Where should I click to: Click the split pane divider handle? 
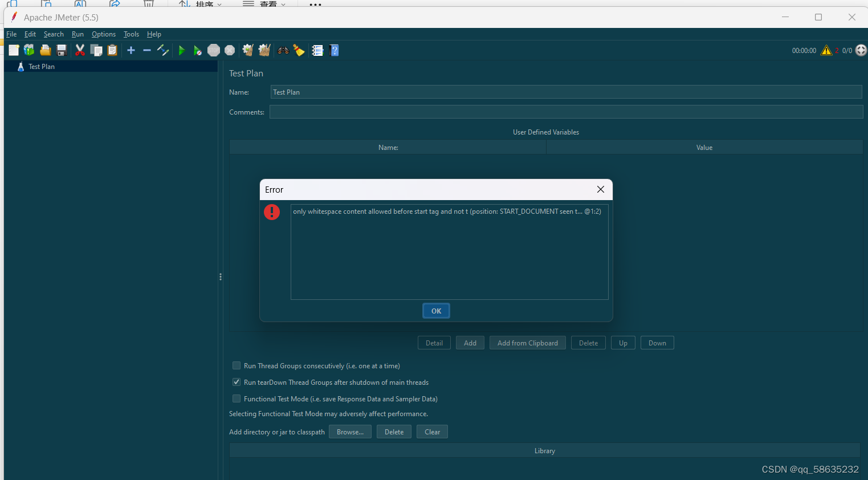pos(221,276)
